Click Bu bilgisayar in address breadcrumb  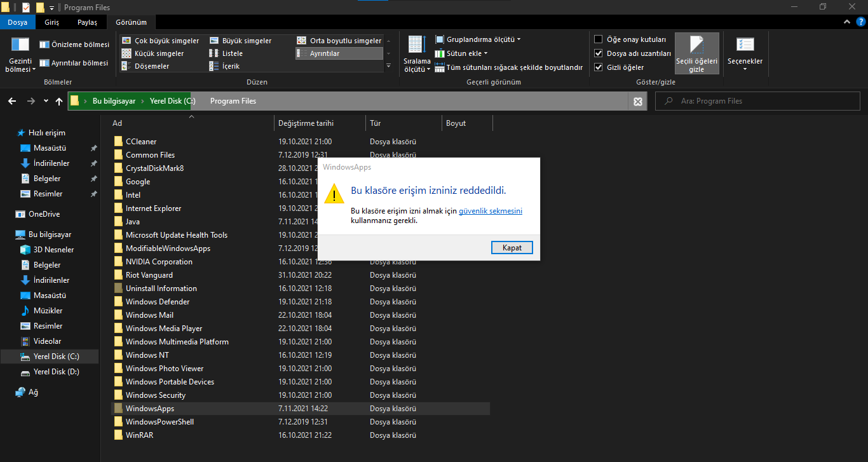114,101
